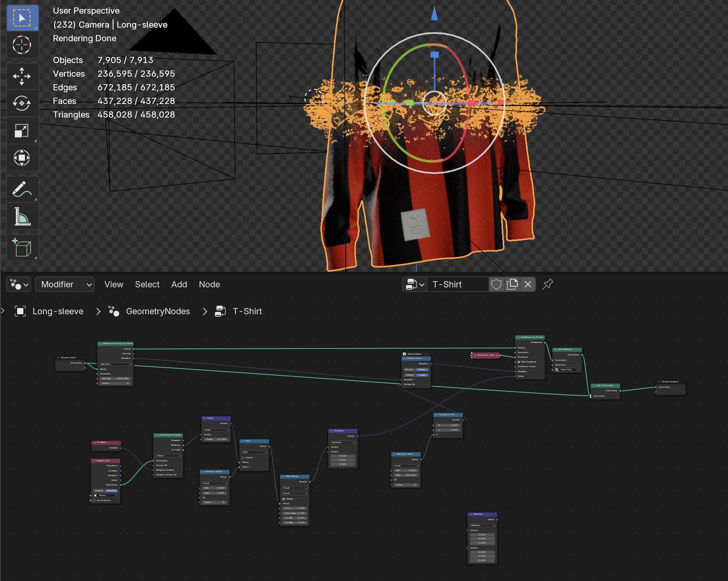Screen dimensions: 728x581
Task: Open the Select menu in the node editor
Action: coord(147,284)
